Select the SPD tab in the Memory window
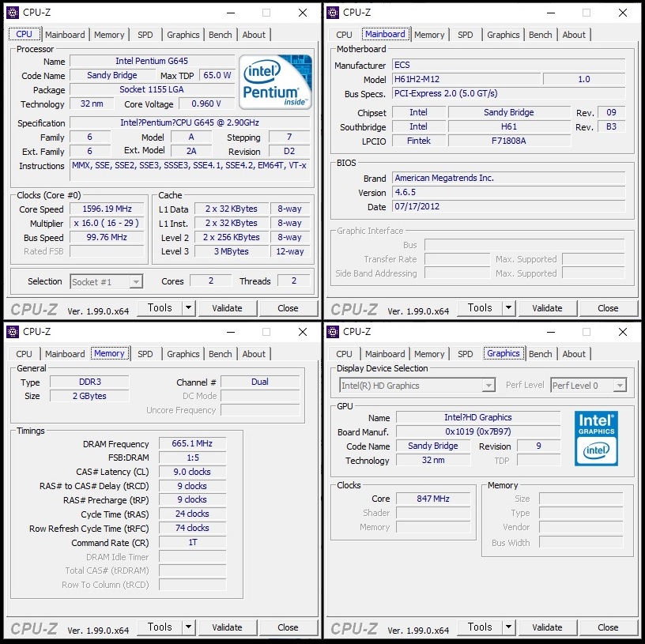This screenshot has width=645, height=644. point(145,354)
